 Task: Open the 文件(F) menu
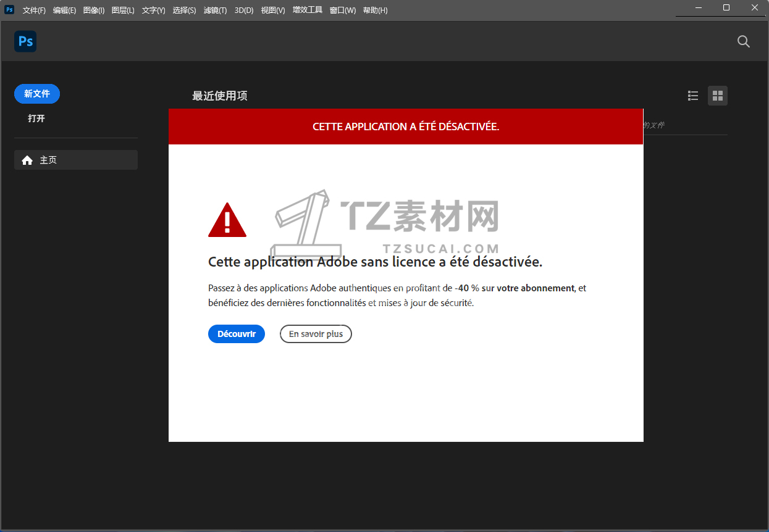[x=34, y=10]
